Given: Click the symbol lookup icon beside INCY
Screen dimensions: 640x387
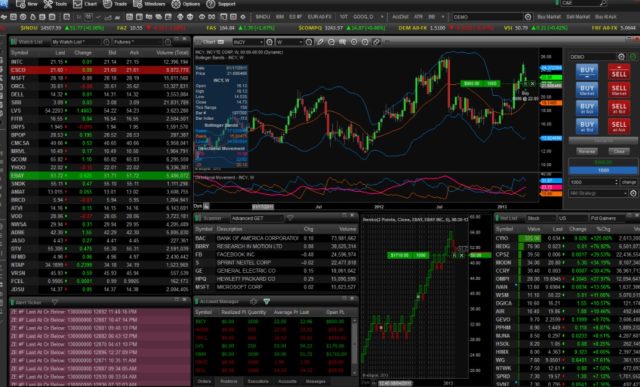Looking at the screenshot, I should 269,42.
